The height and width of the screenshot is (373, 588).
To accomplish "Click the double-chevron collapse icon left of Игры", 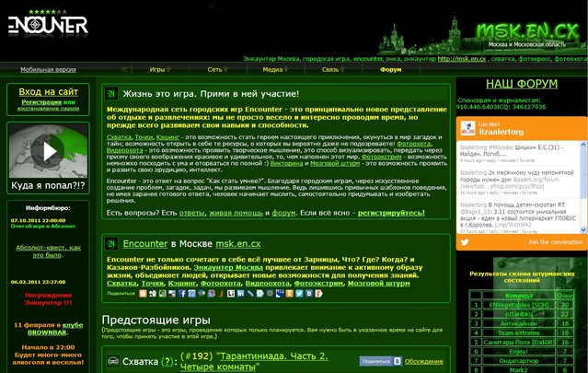I will click(124, 69).
